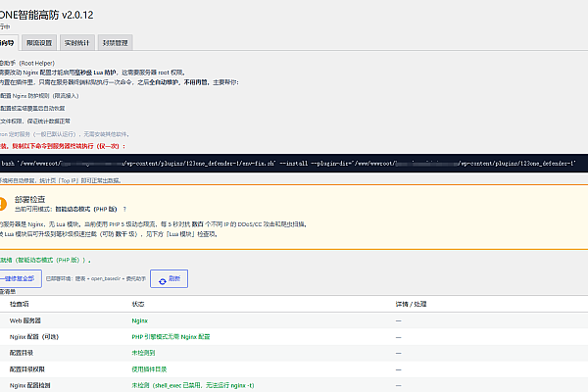The width and height of the screenshot is (588, 392).
Task: Click the "配置目录" row label
Action: [22, 353]
